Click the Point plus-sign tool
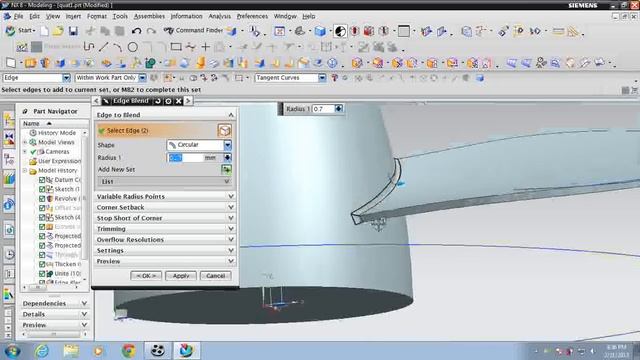 pos(205,47)
